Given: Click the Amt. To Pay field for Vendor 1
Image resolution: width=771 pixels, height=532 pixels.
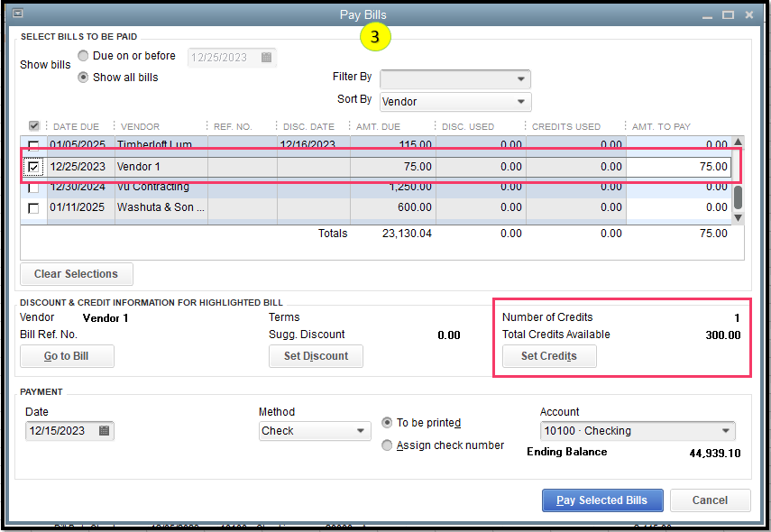Looking at the screenshot, I should (678, 167).
